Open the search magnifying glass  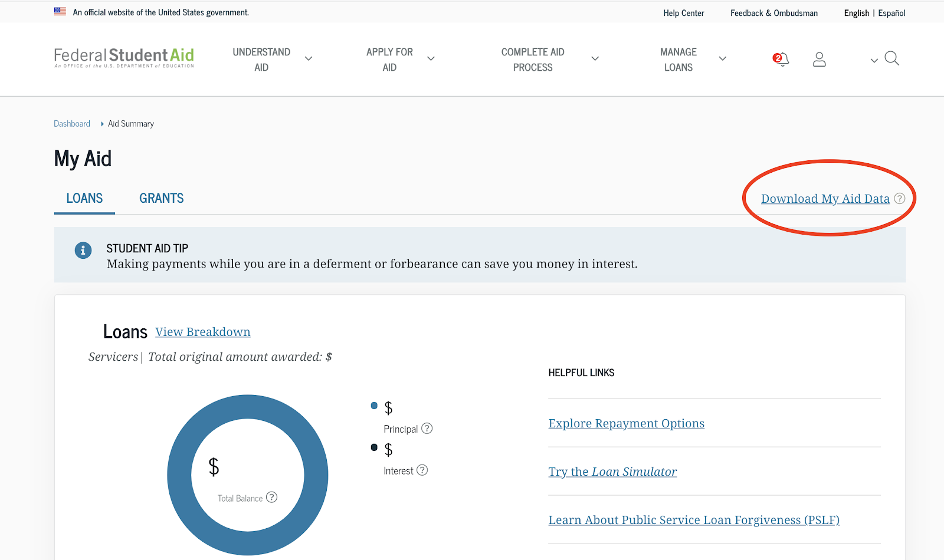click(x=891, y=58)
